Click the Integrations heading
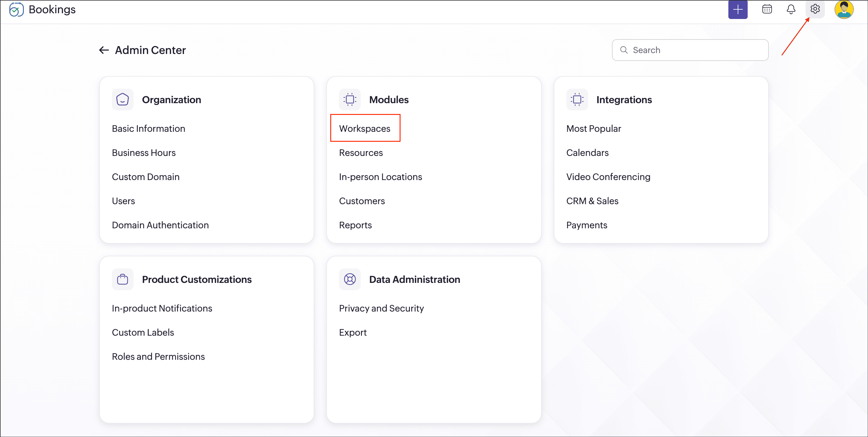Image resolution: width=868 pixels, height=437 pixels. pyautogui.click(x=624, y=100)
